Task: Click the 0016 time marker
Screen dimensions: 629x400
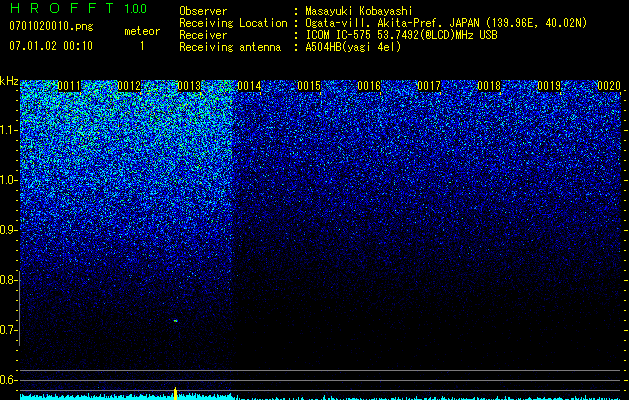Action: point(369,86)
